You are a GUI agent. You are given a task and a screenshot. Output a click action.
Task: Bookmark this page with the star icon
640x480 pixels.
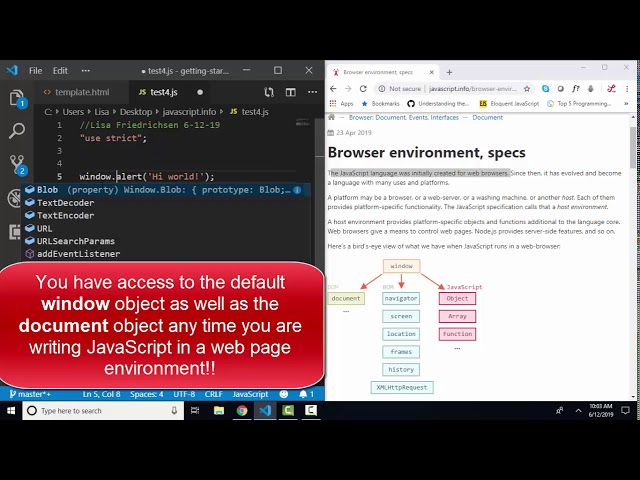527,89
